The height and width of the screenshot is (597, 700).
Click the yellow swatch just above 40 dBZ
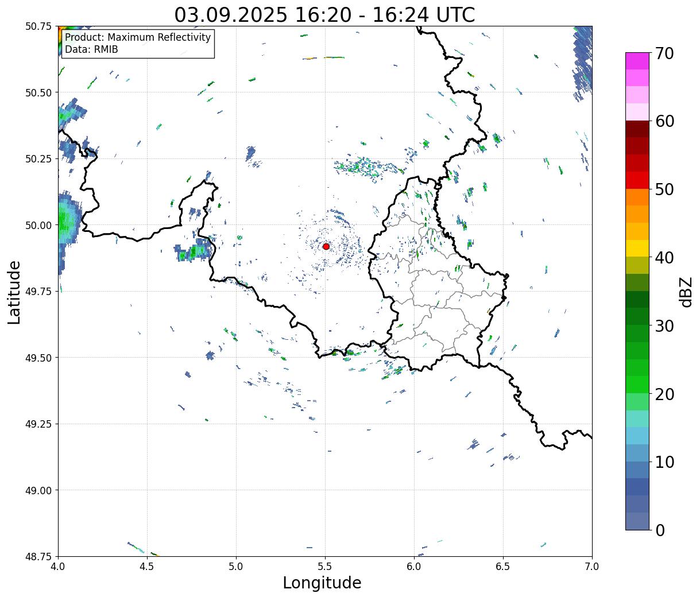(x=637, y=249)
